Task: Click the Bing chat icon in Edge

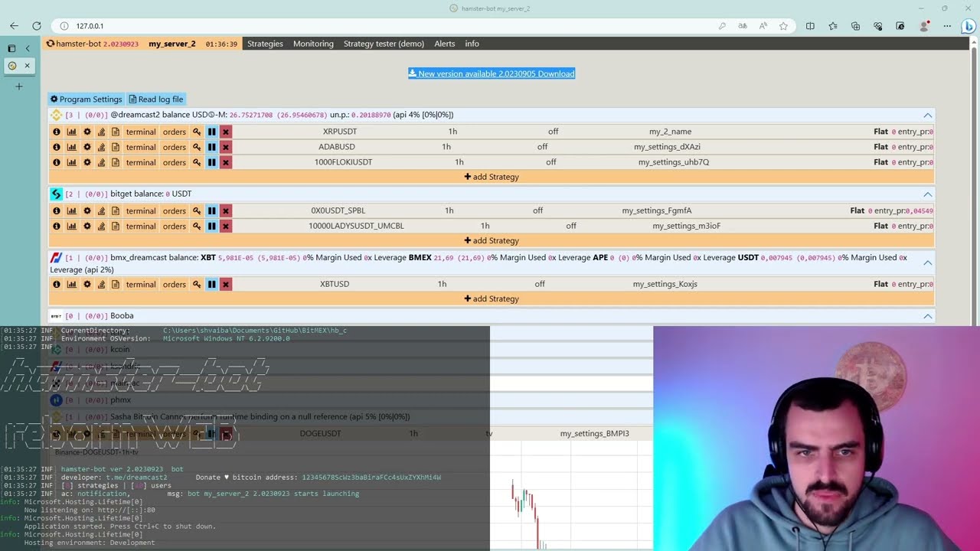Action: [x=969, y=26]
